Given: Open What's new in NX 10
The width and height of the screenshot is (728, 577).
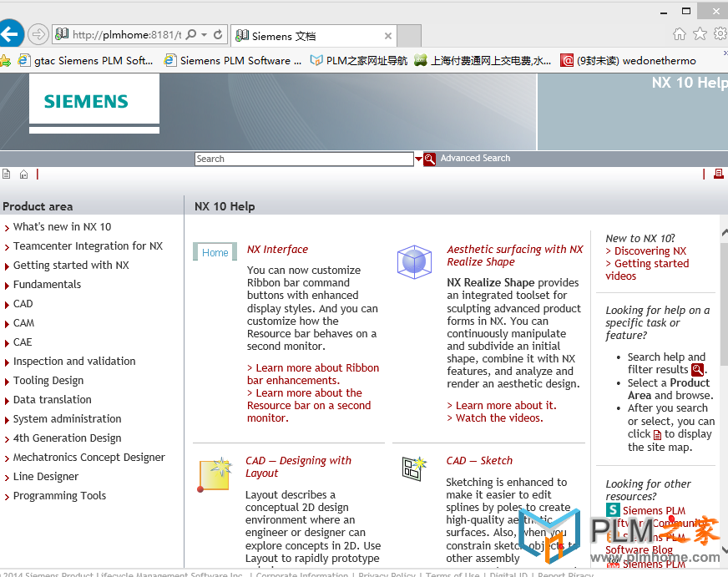Looking at the screenshot, I should pos(63,226).
